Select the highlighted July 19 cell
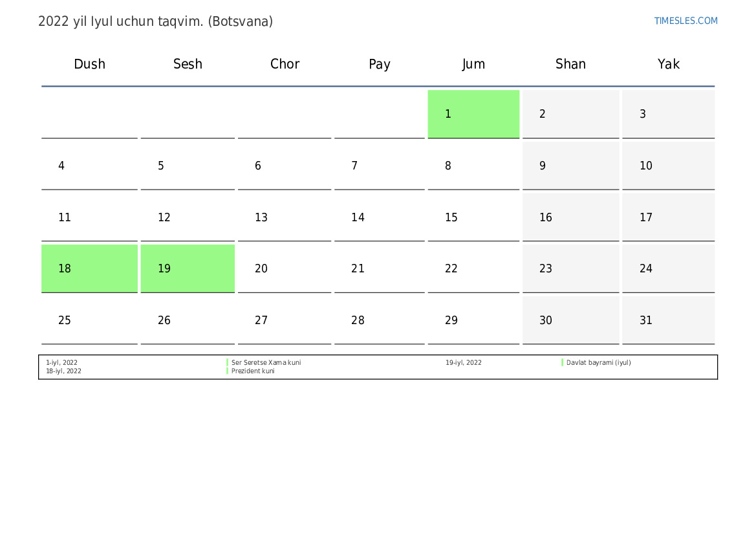 click(188, 268)
